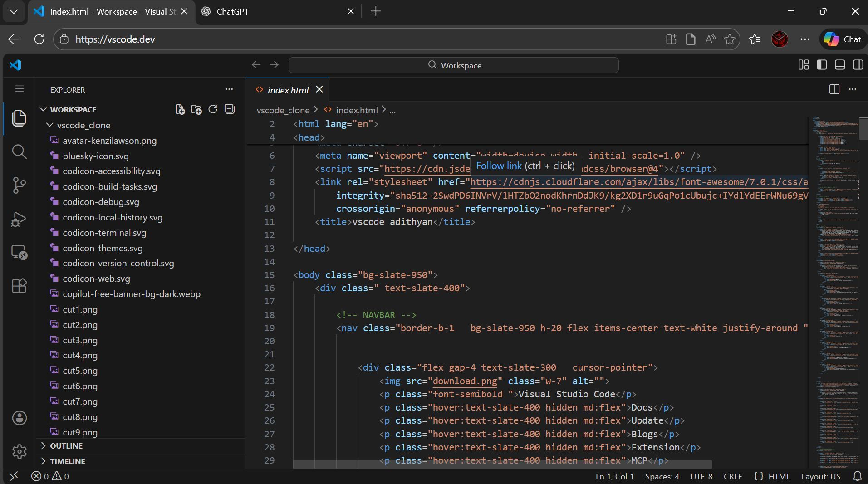Expand the Outline section

(x=66, y=446)
